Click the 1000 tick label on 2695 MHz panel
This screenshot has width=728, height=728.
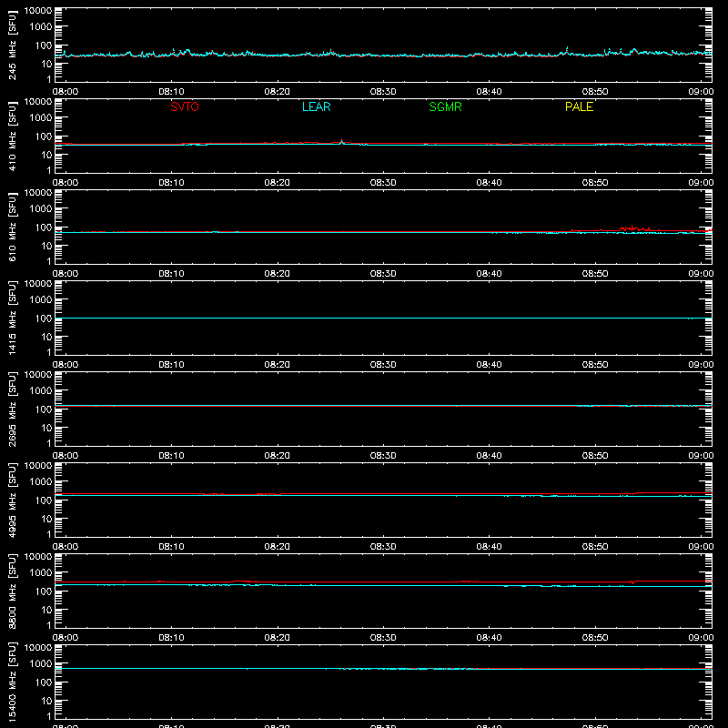pyautogui.click(x=41, y=391)
